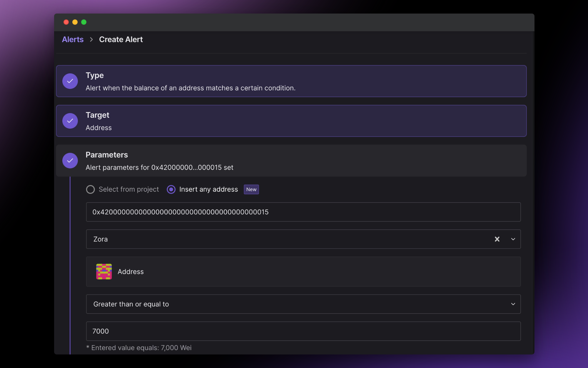Open the Target Address section
The image size is (588, 368).
(292, 121)
